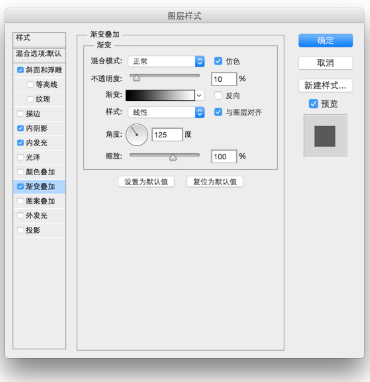Select the 混合选项:默认 item

click(x=39, y=55)
